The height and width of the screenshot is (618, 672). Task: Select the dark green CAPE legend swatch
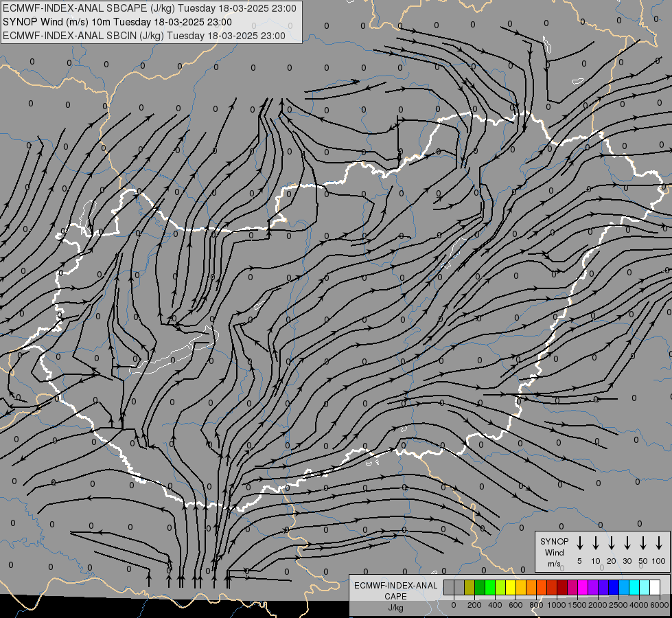(x=480, y=587)
